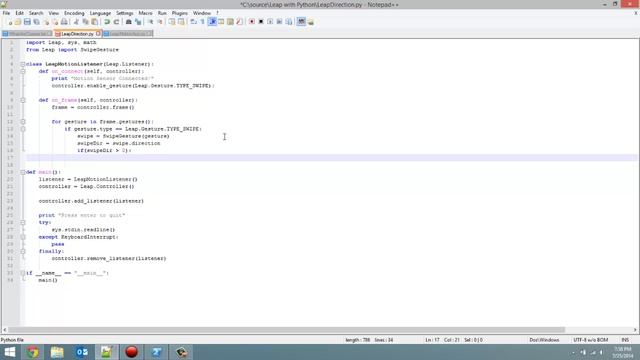Print the document with the Print icon
640x360 pixels.
(x=64, y=22)
